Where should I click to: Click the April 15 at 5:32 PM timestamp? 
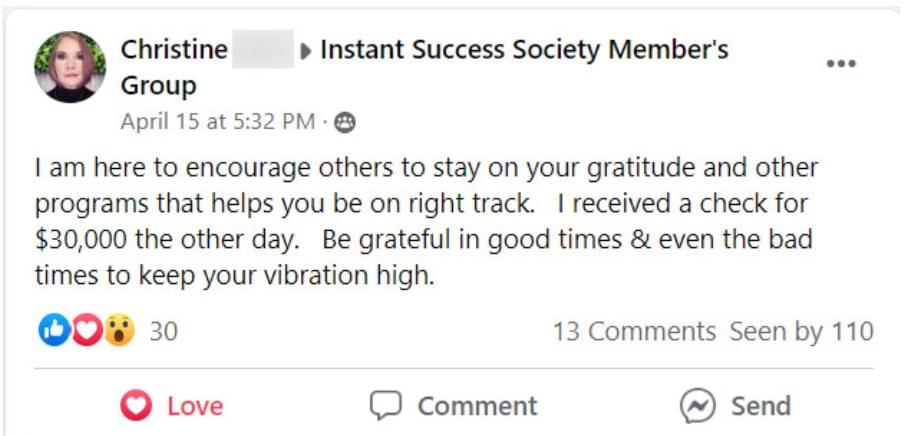point(217,122)
